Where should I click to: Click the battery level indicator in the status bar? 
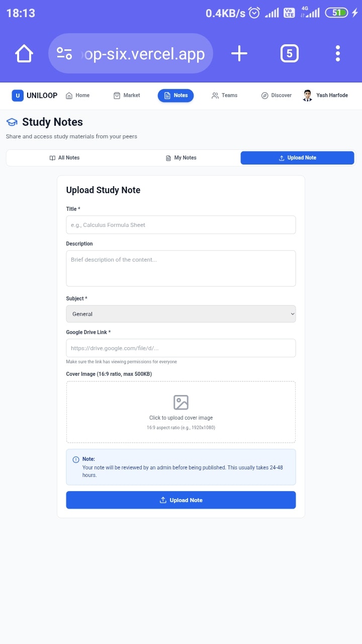click(337, 13)
